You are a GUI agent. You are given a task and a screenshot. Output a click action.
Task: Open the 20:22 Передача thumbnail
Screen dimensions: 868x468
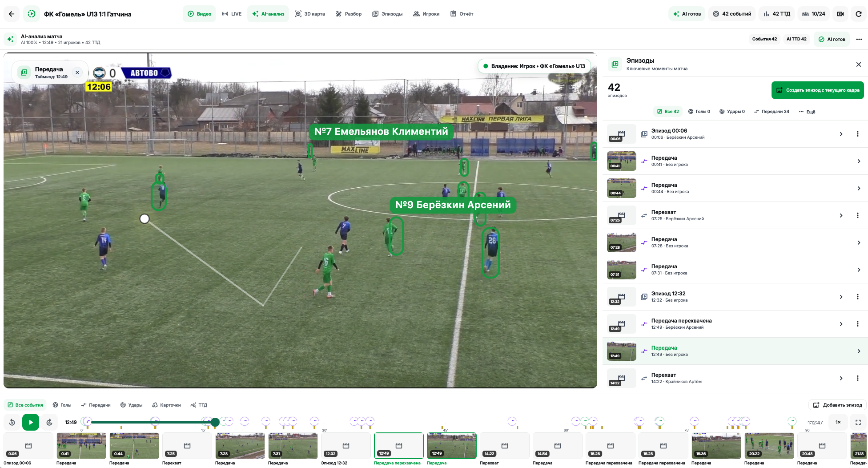click(769, 446)
